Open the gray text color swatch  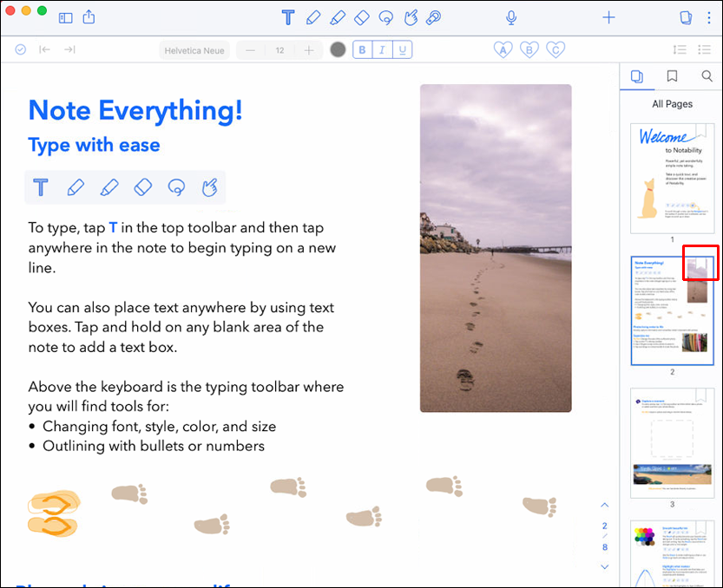[338, 50]
